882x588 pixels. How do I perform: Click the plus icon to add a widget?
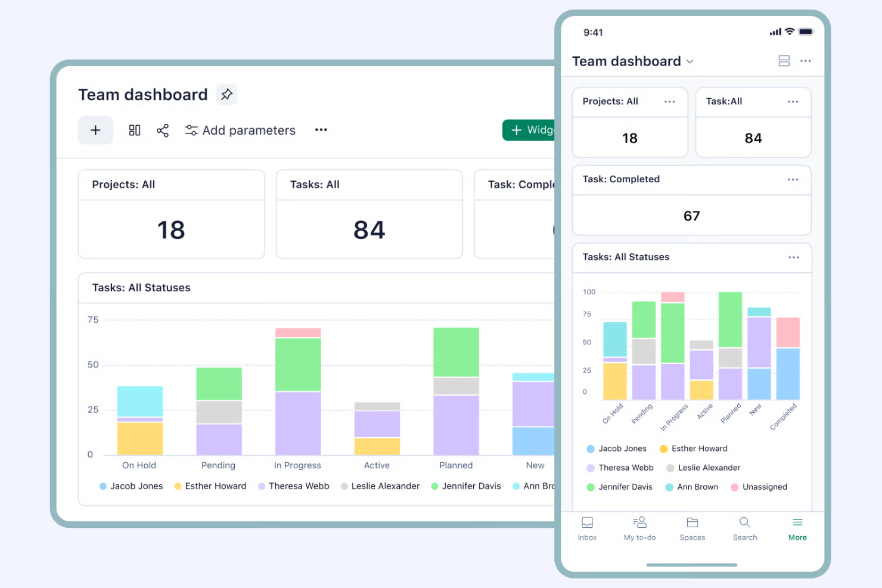click(x=95, y=130)
